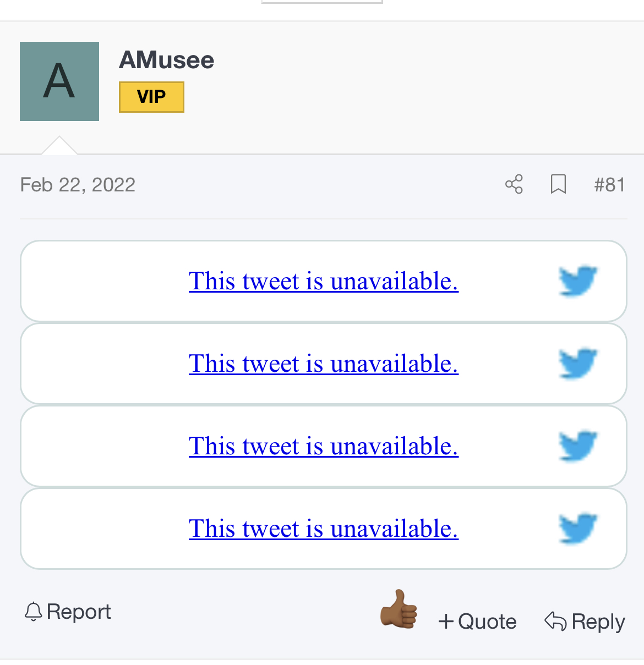Click the Twitter bird in the third tweet box
Image resolution: width=644 pixels, height=665 pixels.
578,446
